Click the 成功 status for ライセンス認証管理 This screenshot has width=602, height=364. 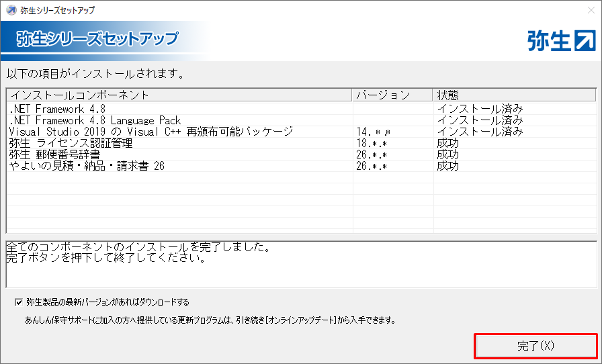447,143
